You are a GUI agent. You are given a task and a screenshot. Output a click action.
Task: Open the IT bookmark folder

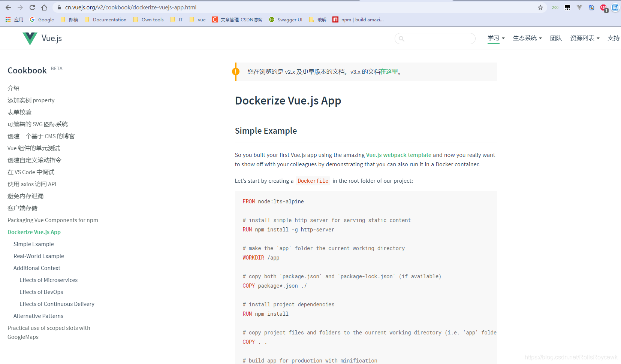177,19
